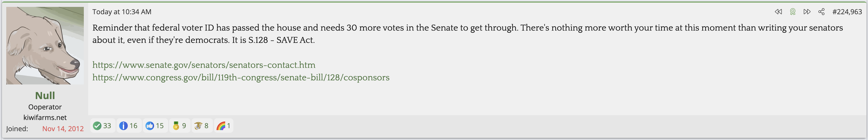Open the Null username profile
Screen dimensions: 868x140
[x=45, y=96]
